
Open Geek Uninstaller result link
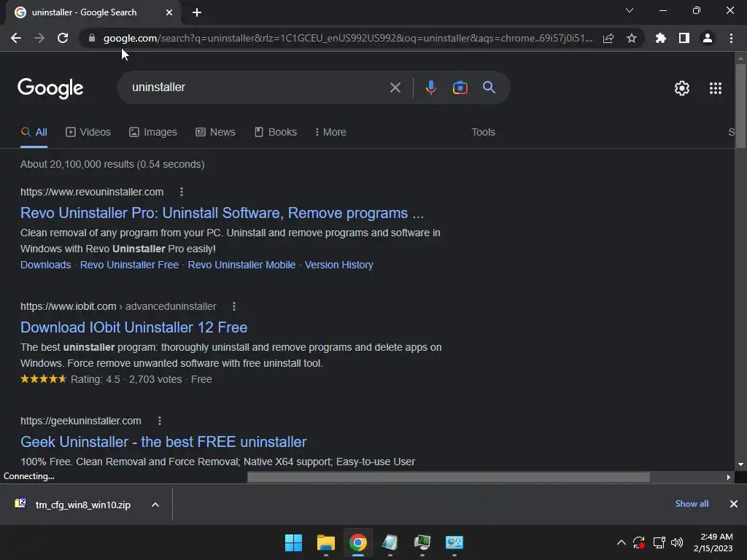point(163,442)
